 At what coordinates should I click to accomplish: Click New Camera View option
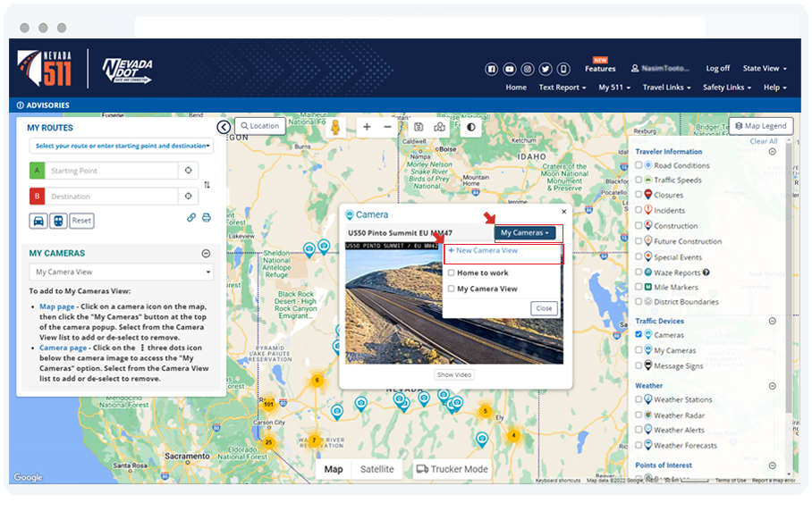[x=483, y=250]
